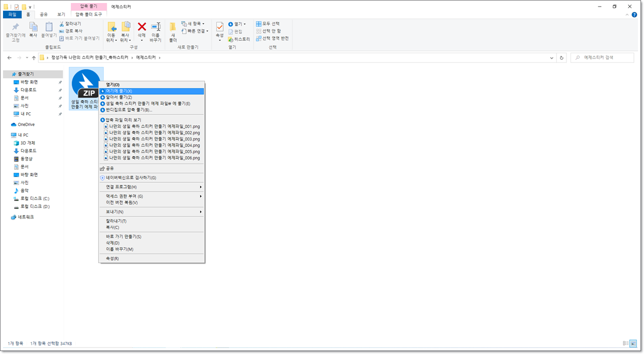
Task: Go up one folder level
Action: coord(33,58)
